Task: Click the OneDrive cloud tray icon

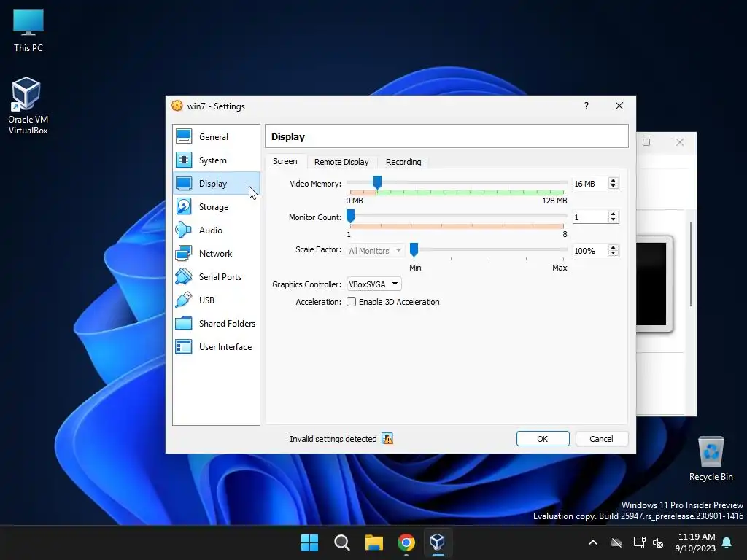Action: 616,542
